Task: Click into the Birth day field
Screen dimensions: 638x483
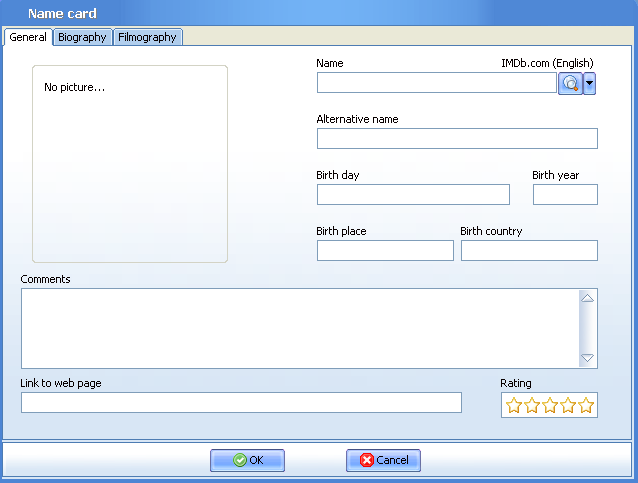Action: click(413, 195)
